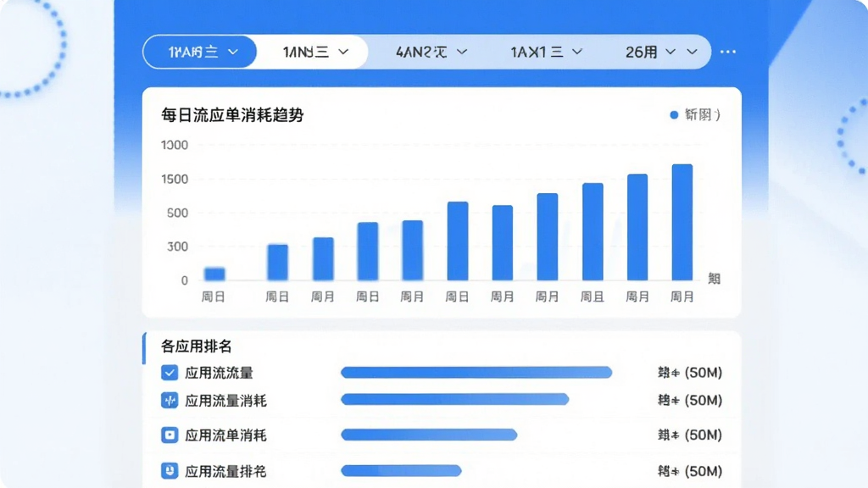Open the 应用流量排名 ranking row label
The width and height of the screenshot is (868, 488).
pos(225,471)
